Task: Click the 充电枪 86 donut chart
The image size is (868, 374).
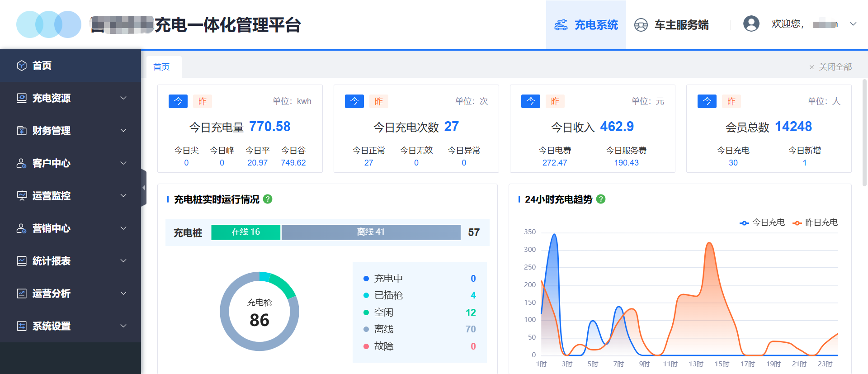Action: click(x=259, y=311)
